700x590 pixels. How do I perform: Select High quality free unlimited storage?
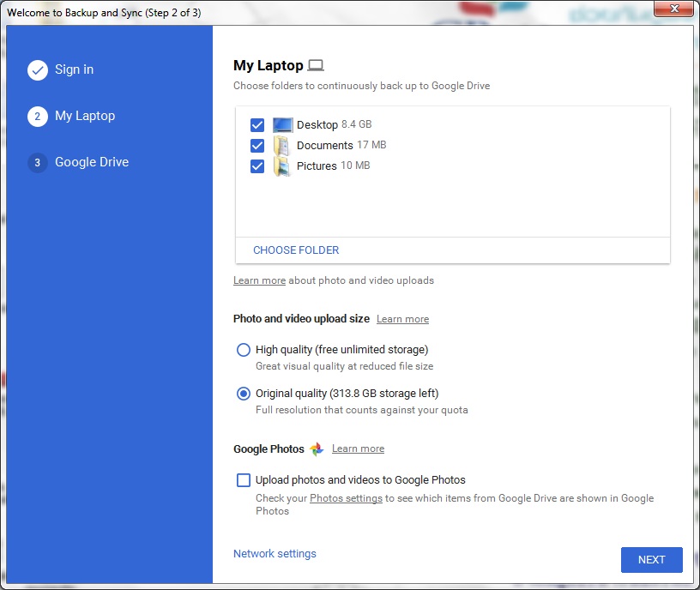pyautogui.click(x=243, y=350)
